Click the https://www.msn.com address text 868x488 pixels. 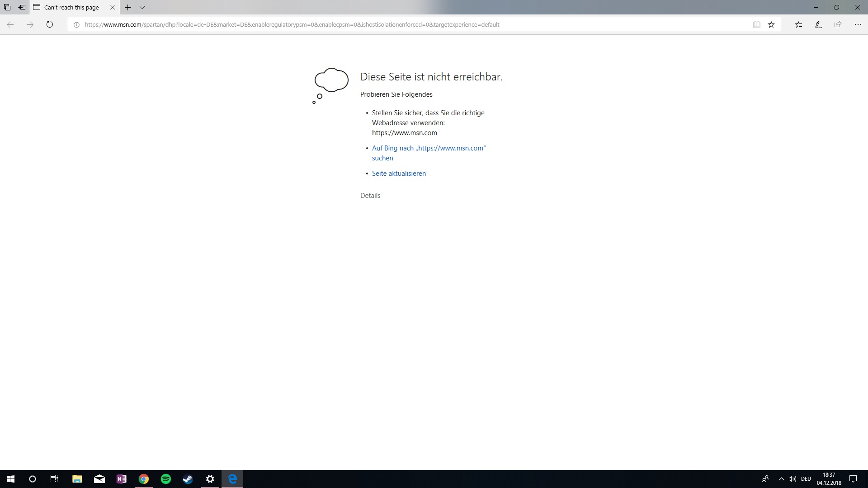point(405,133)
